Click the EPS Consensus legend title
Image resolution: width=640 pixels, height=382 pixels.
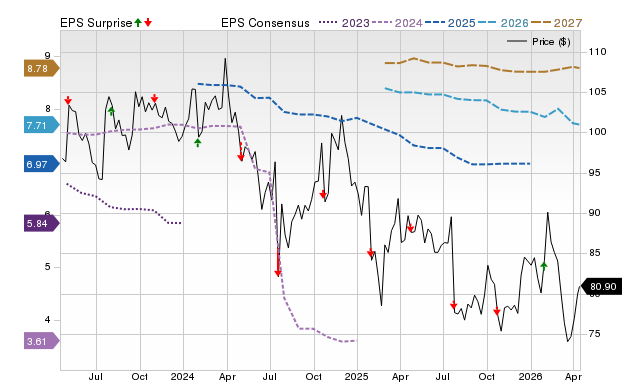coord(265,23)
